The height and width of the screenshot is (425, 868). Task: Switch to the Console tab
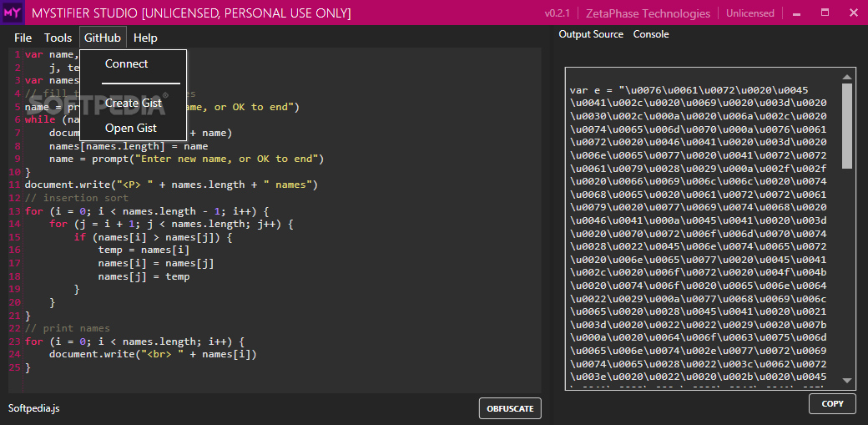pyautogui.click(x=651, y=34)
